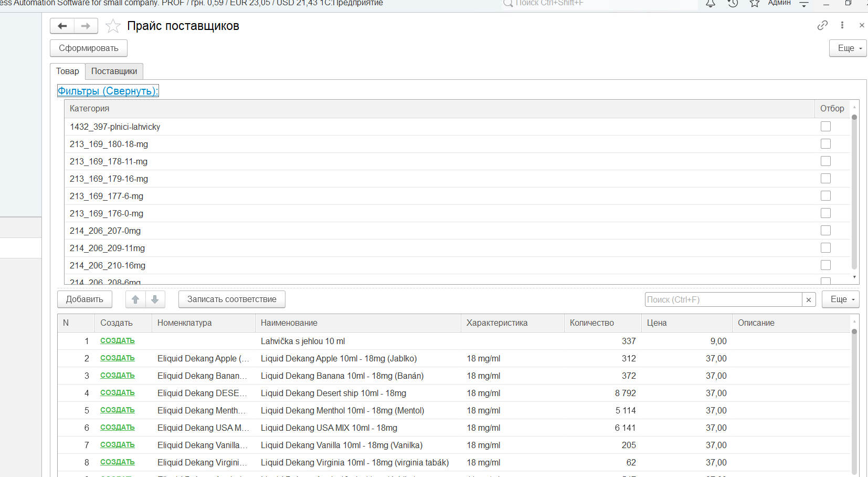Tick Отбор checkbox for 213_169_177-6-mg
Viewport: 868px width, 477px height.
click(825, 196)
